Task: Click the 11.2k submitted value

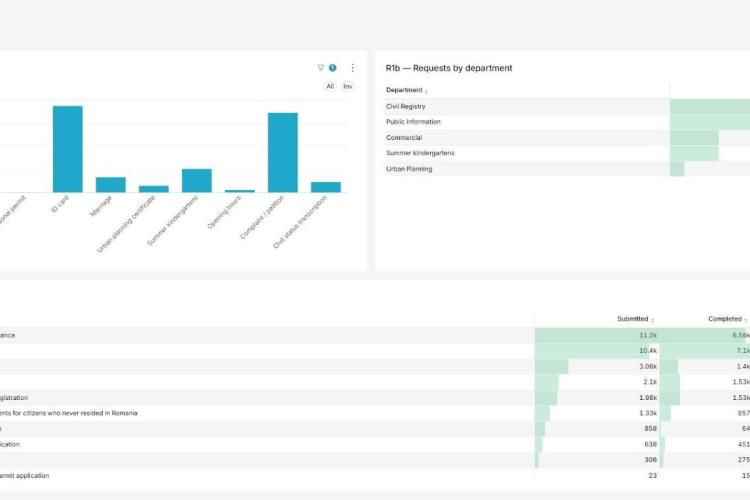Action: click(648, 335)
